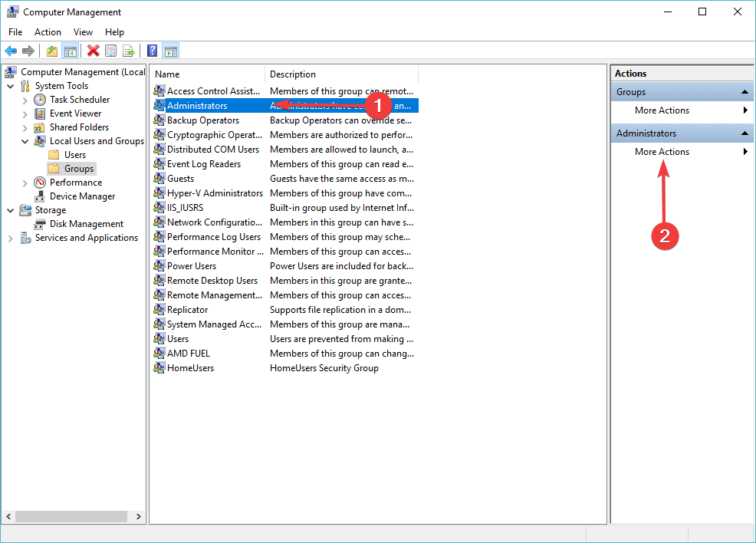Click the tree pane scrollbar right arrow
The width and height of the screenshot is (756, 543).
point(138,516)
